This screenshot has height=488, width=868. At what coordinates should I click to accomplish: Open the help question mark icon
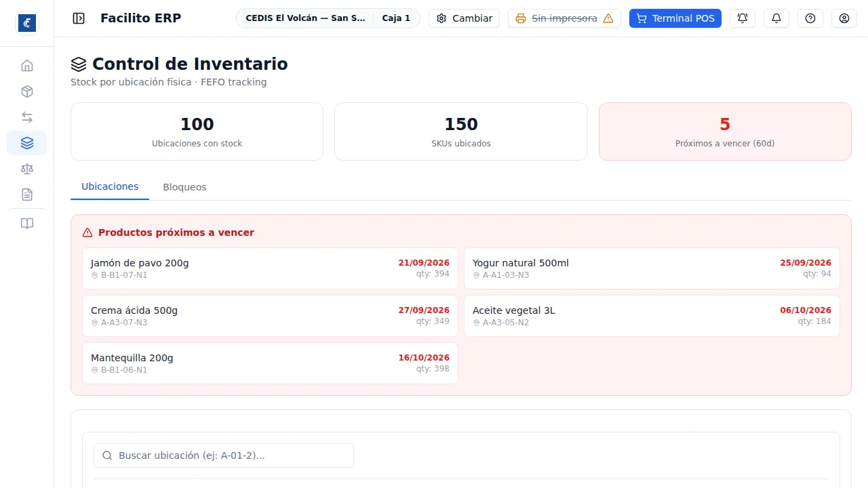(810, 18)
